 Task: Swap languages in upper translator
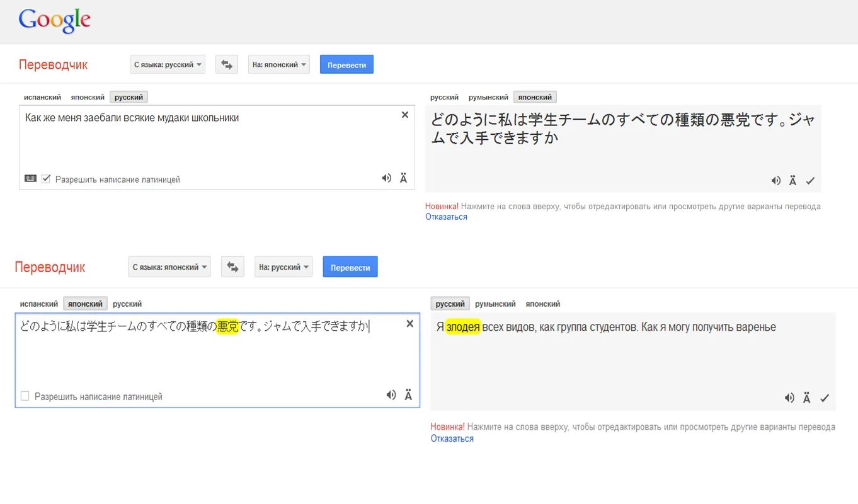(227, 64)
